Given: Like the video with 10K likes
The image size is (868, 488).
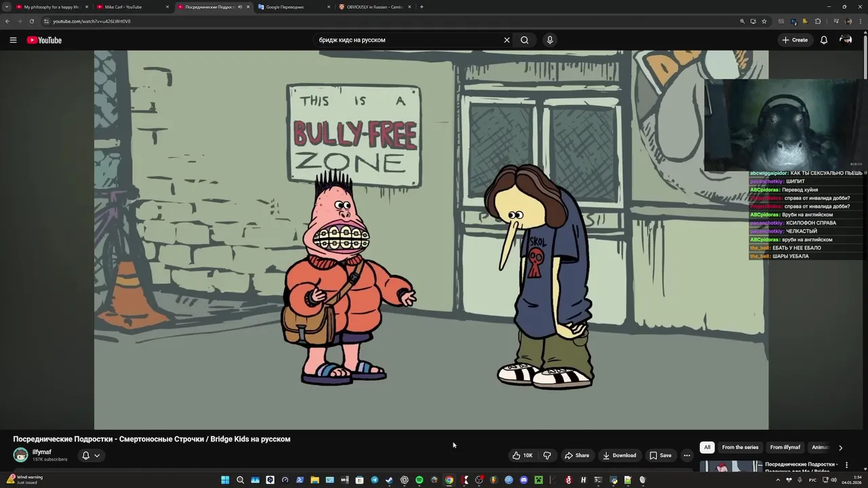Looking at the screenshot, I should (x=522, y=455).
